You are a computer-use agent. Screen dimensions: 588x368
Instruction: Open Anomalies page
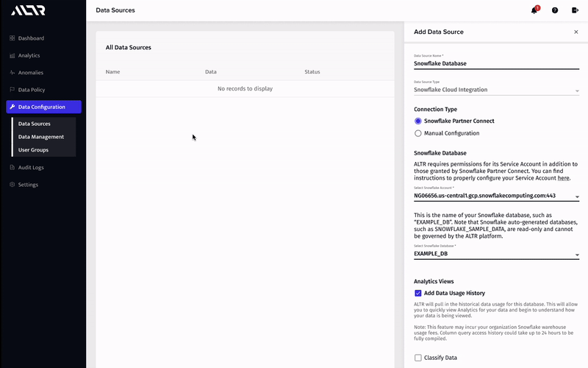coord(31,73)
